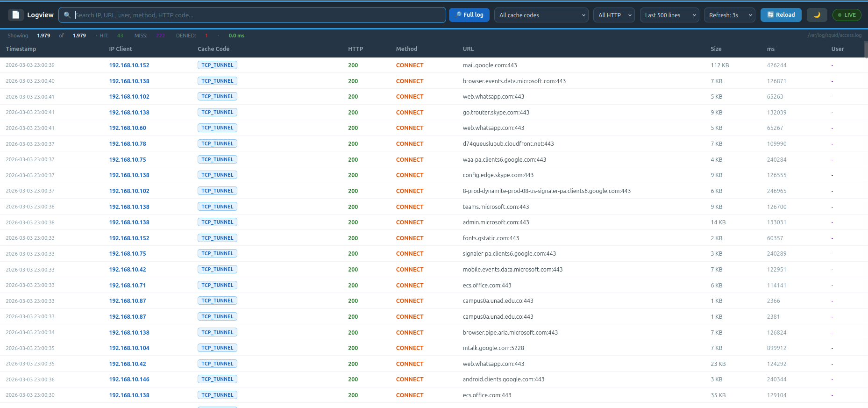Click timestamp 2026-03-03 23:00:39
Screen dimensions: 868x408
pyautogui.click(x=30, y=65)
